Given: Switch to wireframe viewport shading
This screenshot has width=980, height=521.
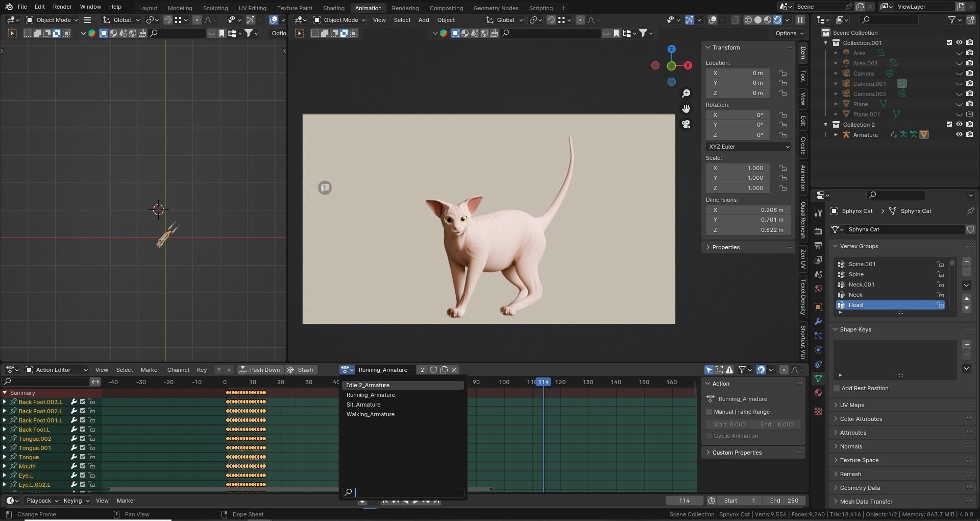Looking at the screenshot, I should 748,20.
